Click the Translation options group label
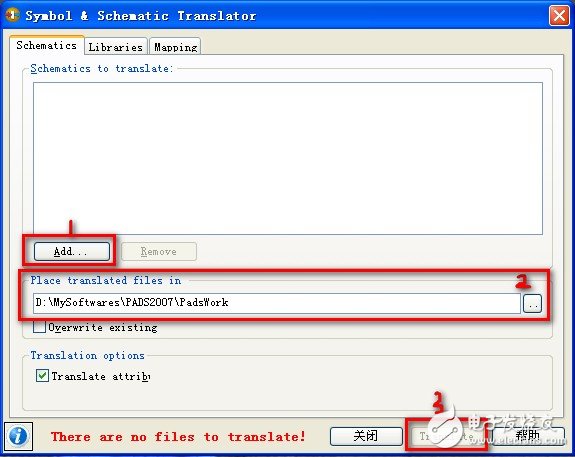Image resolution: width=575 pixels, height=457 pixels. pos(87,355)
